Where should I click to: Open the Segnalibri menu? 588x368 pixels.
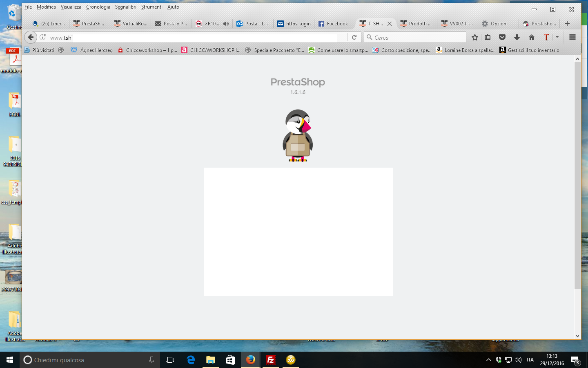[126, 7]
